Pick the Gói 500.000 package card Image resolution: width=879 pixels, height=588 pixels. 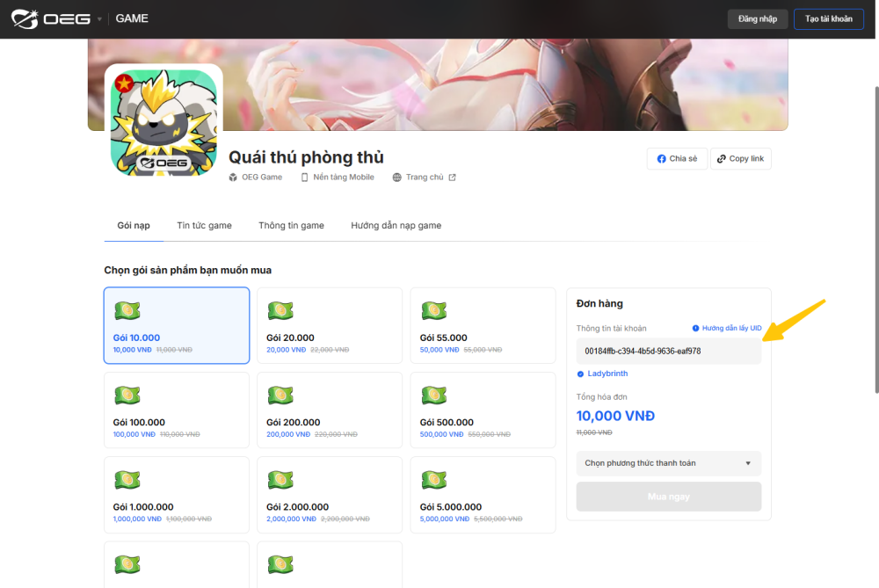tap(483, 410)
